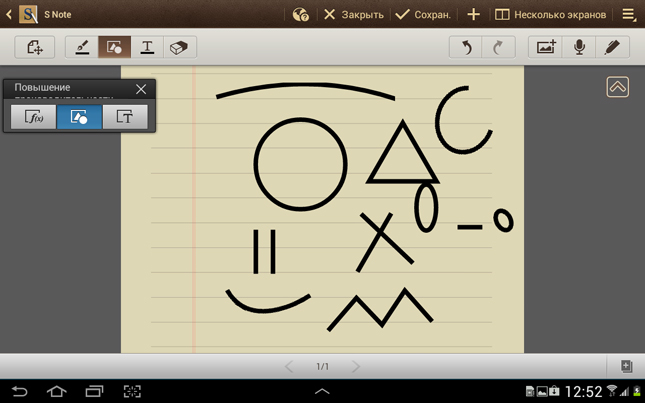Tap the Android back button
Image resolution: width=645 pixels, height=403 pixels.
pos(19,391)
